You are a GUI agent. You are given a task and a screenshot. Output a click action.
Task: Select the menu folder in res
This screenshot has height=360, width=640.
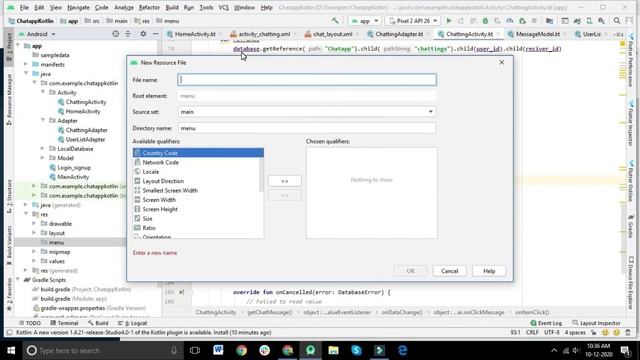coord(56,242)
